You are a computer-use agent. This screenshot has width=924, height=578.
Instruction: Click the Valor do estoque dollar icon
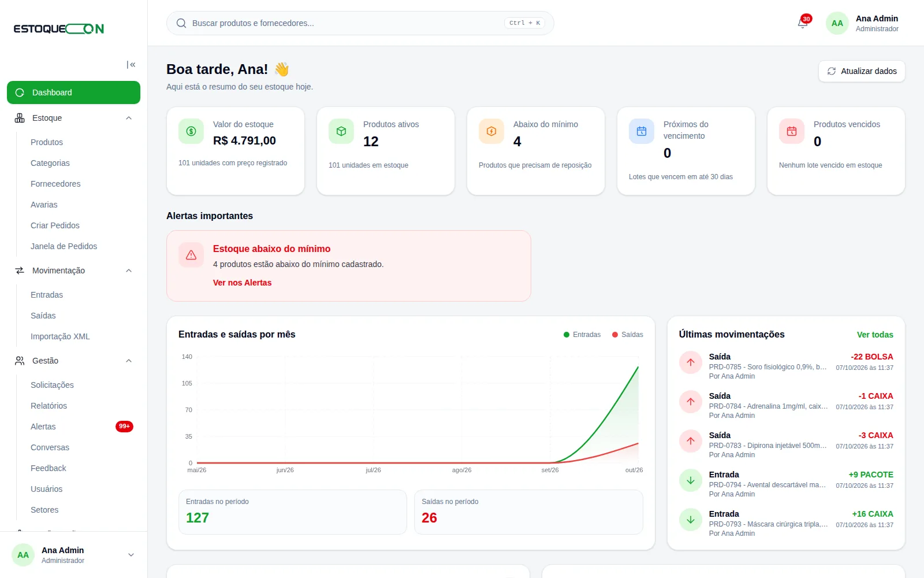(x=191, y=131)
